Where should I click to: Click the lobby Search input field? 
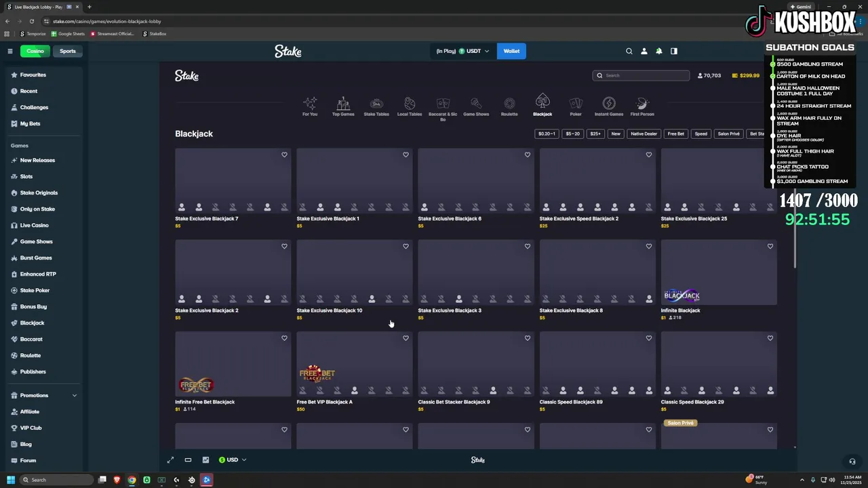[641, 75]
